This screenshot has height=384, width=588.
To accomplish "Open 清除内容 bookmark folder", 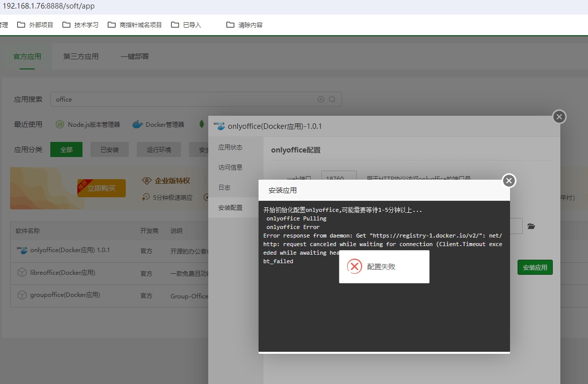I will (x=244, y=25).
